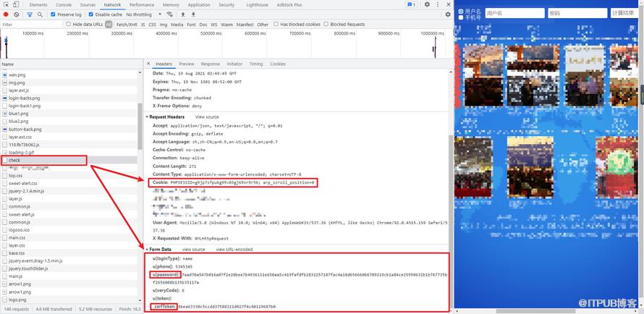The height and width of the screenshot is (314, 644).
Task: Click the Name column header
Action: coord(69,64)
